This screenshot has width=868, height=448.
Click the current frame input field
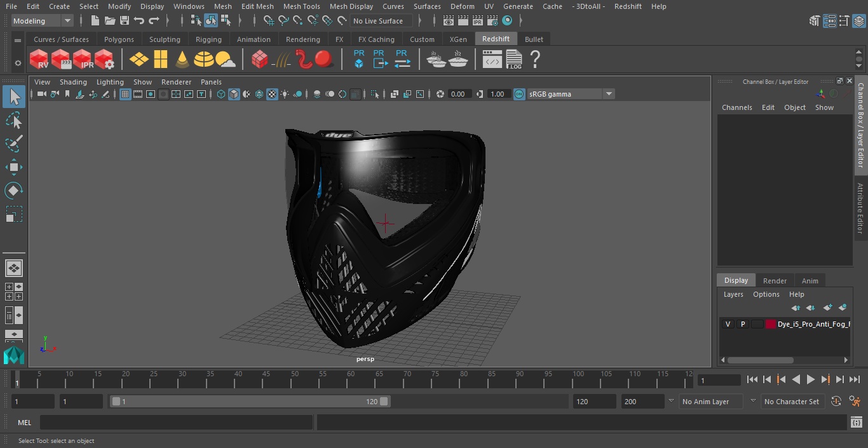pos(719,380)
